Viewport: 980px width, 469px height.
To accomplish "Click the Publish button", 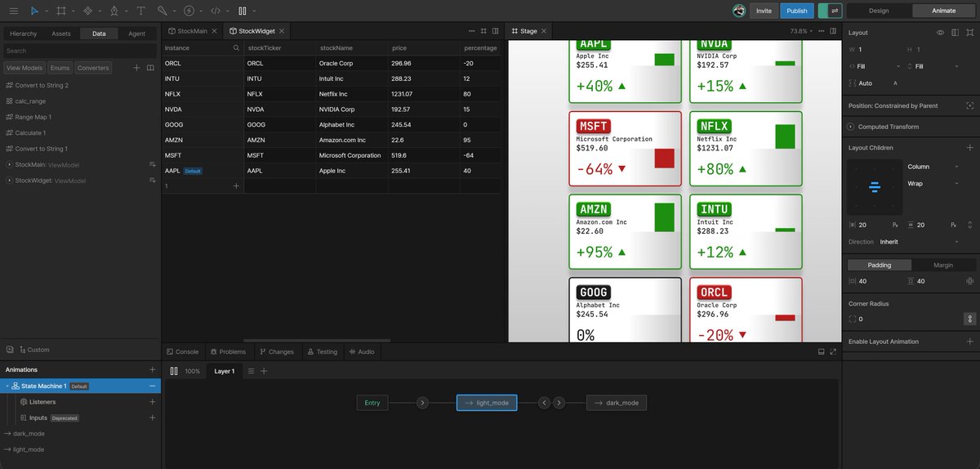I will coord(797,11).
